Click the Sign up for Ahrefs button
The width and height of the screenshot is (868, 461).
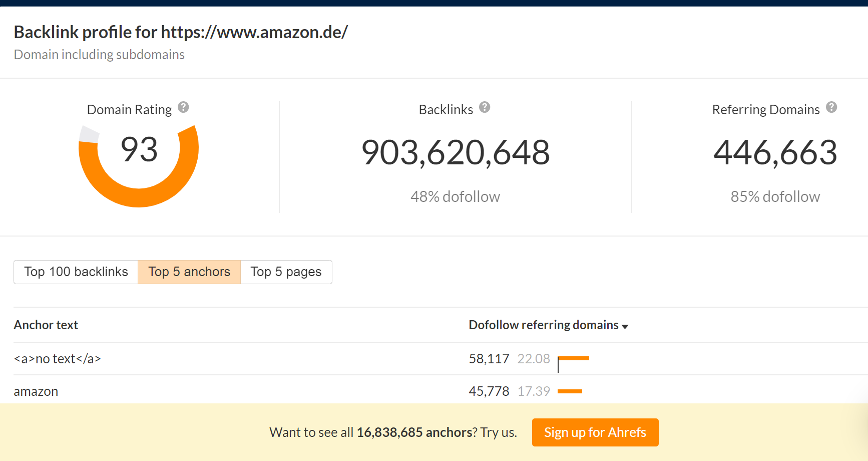[x=595, y=432]
